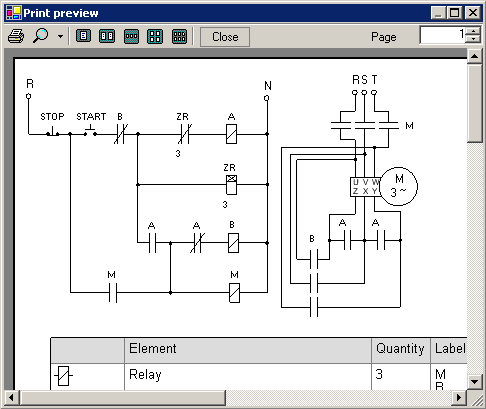Image resolution: width=486 pixels, height=409 pixels.
Task: Click the ZR timer relay coil symbol
Action: point(231,185)
